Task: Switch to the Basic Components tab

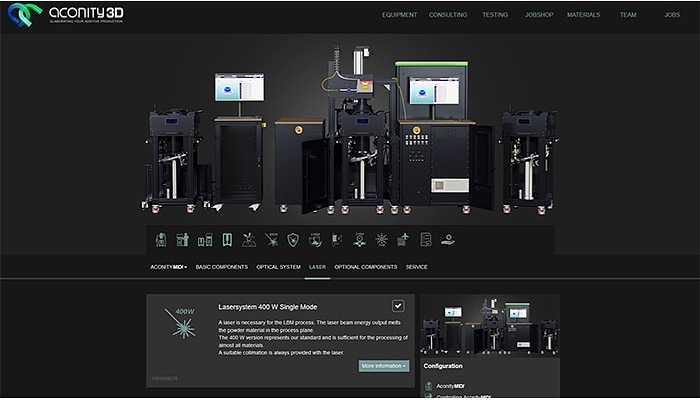Action: point(221,267)
